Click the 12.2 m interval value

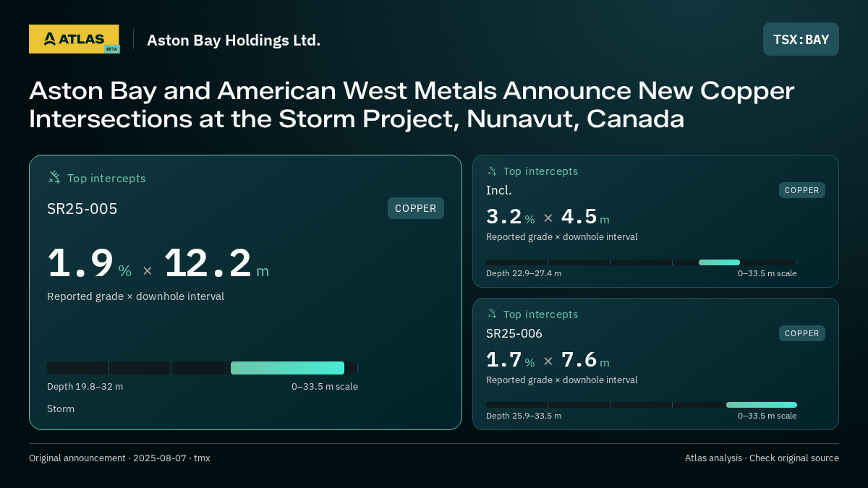point(216,263)
